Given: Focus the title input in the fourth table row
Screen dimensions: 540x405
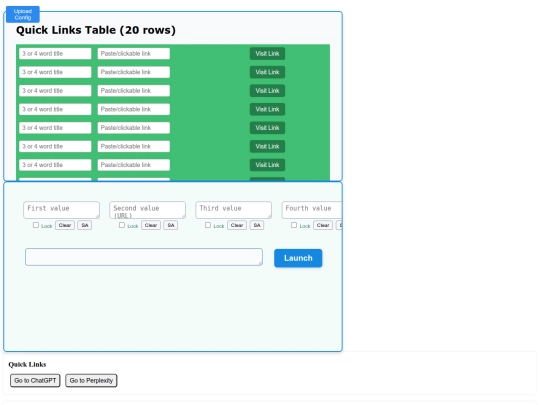Looking at the screenshot, I should (55, 110).
